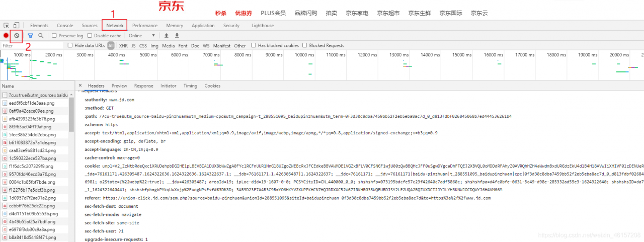
Task: Open PLUS会员 link on JD page
Action: point(273,13)
